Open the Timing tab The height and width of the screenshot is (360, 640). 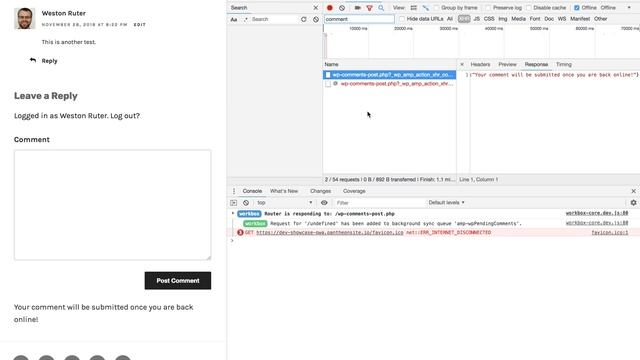click(x=564, y=64)
